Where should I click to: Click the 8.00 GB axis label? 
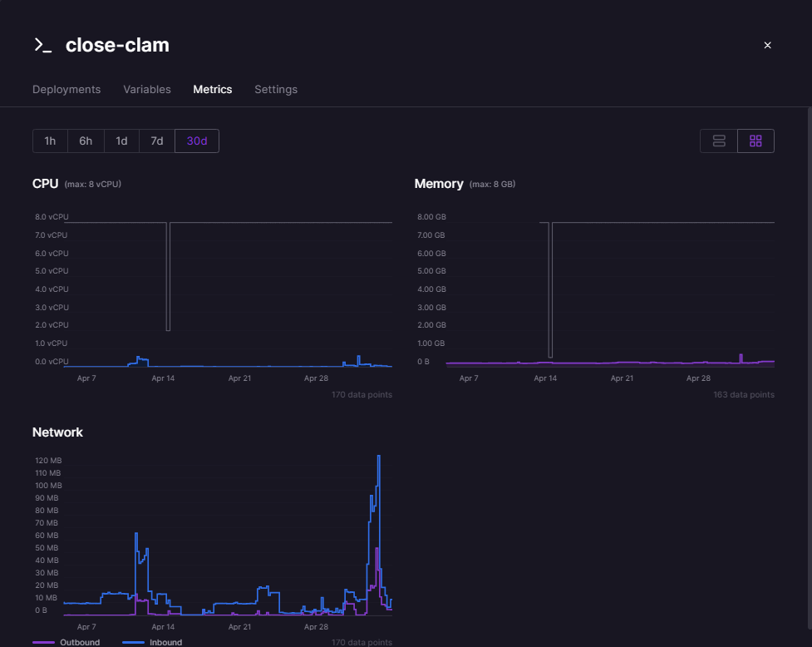click(x=431, y=216)
